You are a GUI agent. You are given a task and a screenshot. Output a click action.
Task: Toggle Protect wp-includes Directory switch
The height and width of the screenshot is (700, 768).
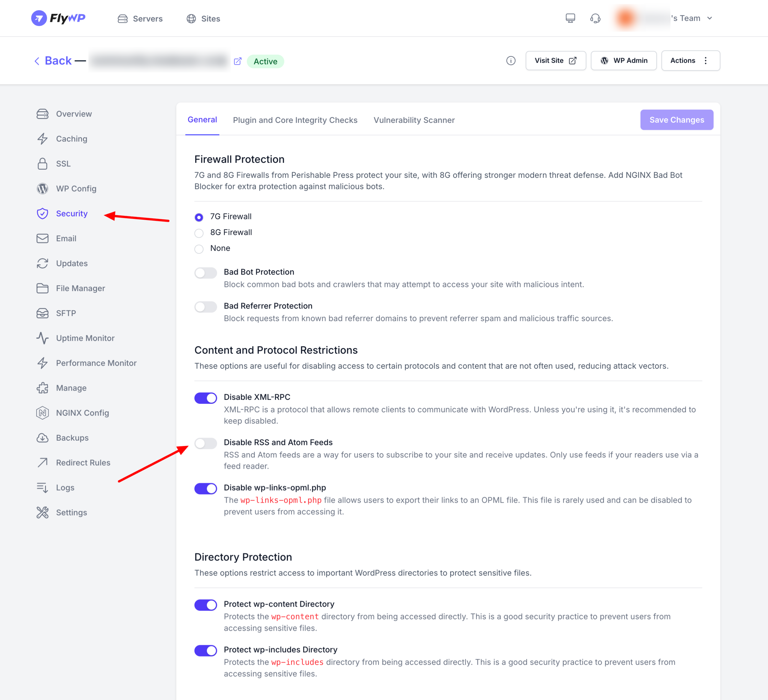[206, 650]
